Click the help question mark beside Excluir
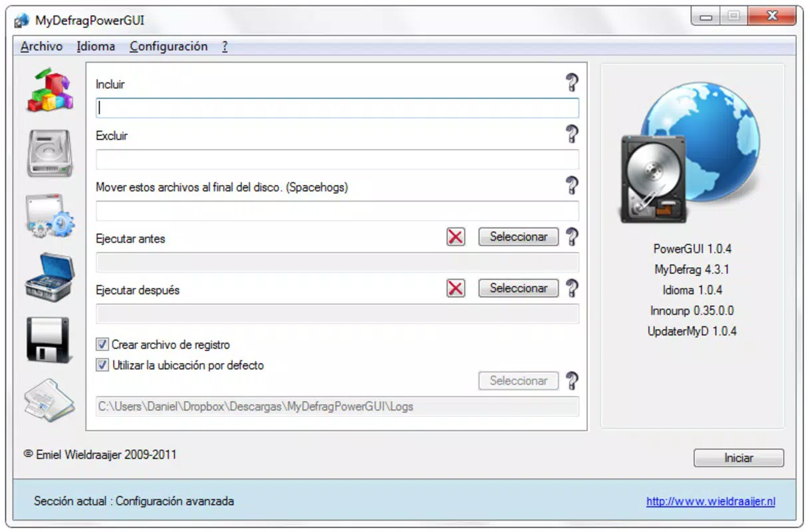Screen dimensions: 810x532 click(571, 134)
